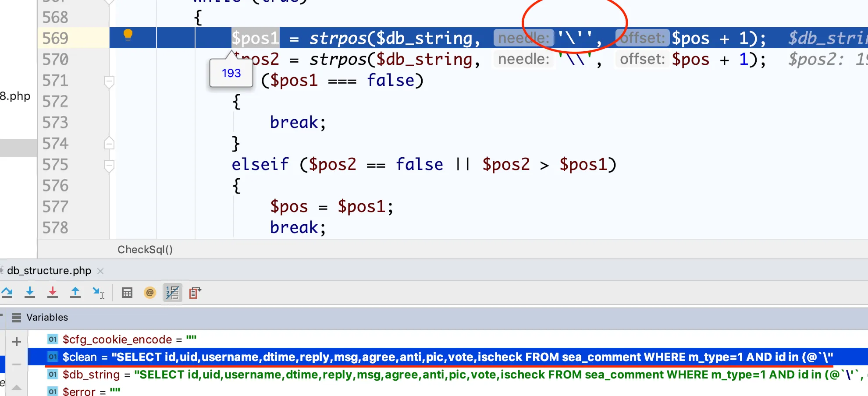This screenshot has height=396, width=868.
Task: Click the CheckSql() breadcrumb
Action: click(145, 250)
